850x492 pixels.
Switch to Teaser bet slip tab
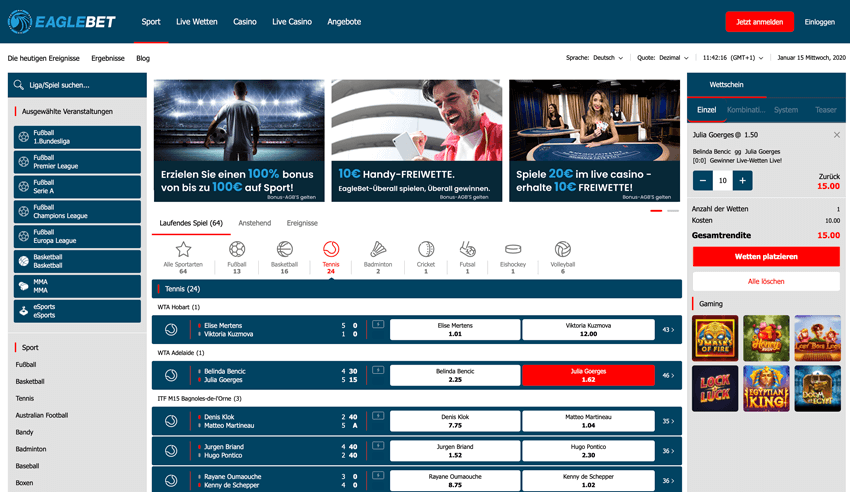coord(826,110)
